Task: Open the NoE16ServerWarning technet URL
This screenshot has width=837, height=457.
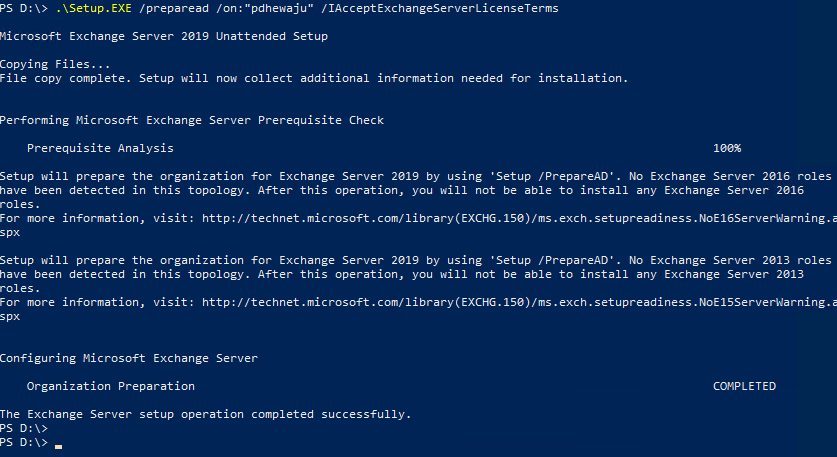Action: (519, 218)
